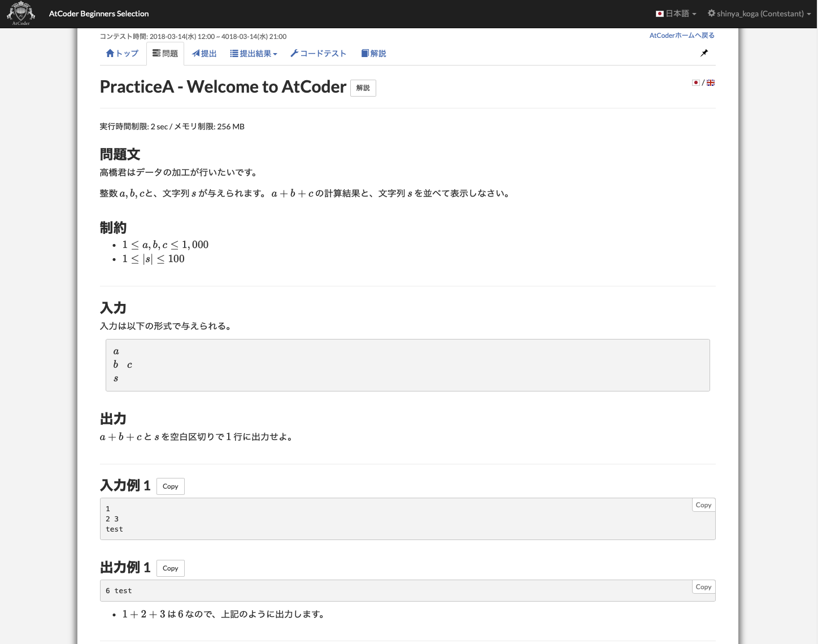This screenshot has width=818, height=644.
Task: Click the Japanese flag icon
Action: tap(695, 82)
